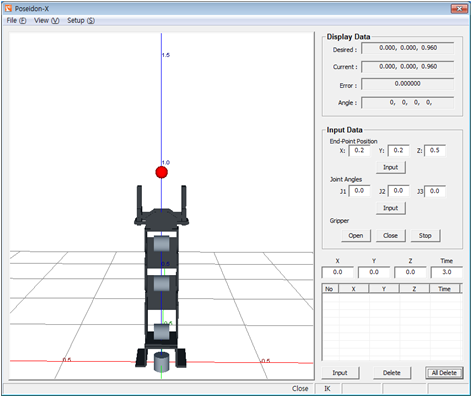The height and width of the screenshot is (397, 472).
Task: Click the 1.5 label on vertical axis
Action: tap(166, 55)
